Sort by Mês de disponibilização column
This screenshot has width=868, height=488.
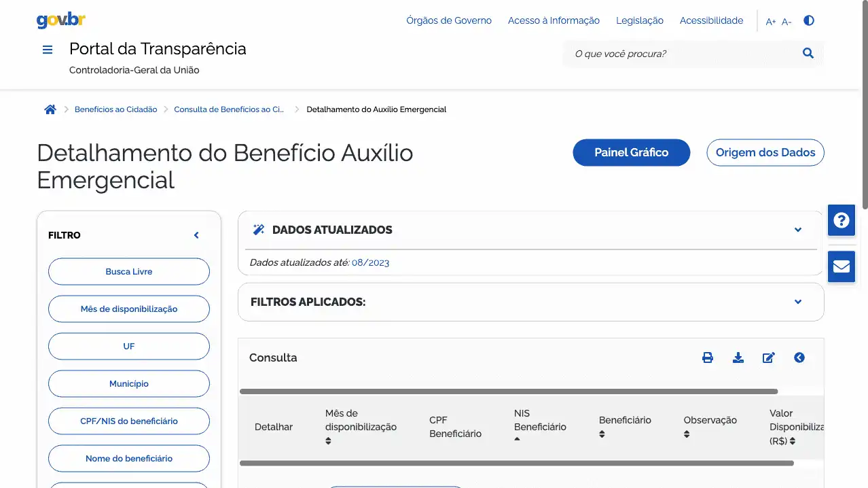tap(328, 440)
